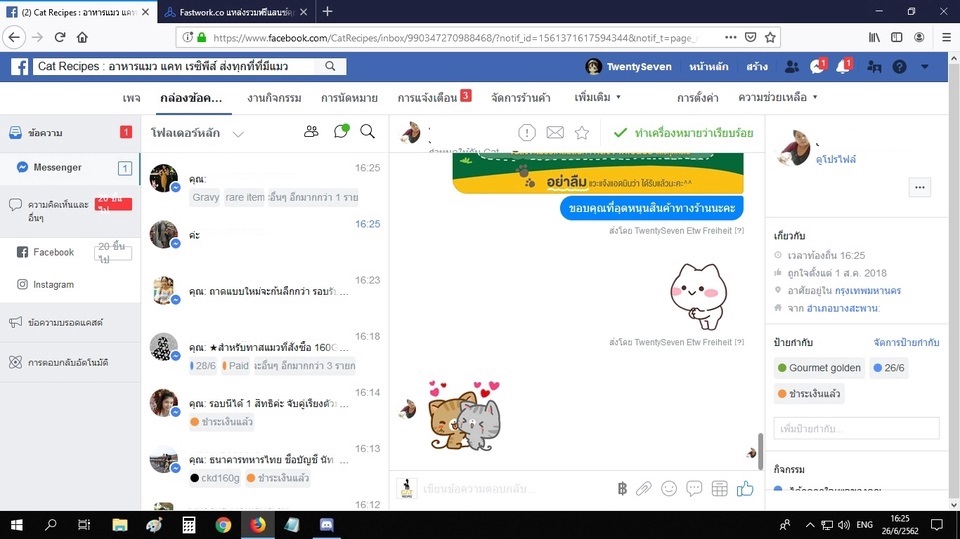Mark conversation as spam exclamation icon
Screen dimensions: 960x539
click(527, 132)
